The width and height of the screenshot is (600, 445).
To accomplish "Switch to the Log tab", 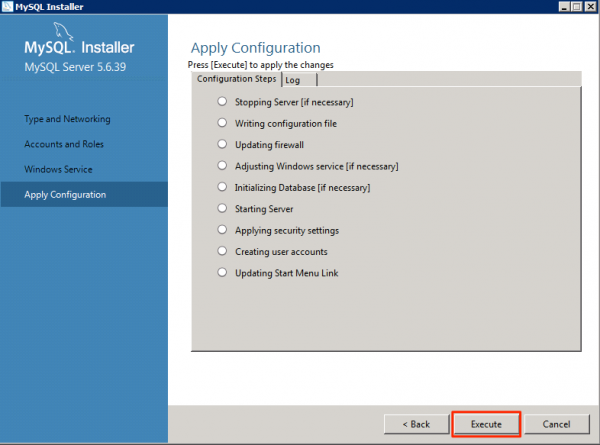I will tap(299, 80).
